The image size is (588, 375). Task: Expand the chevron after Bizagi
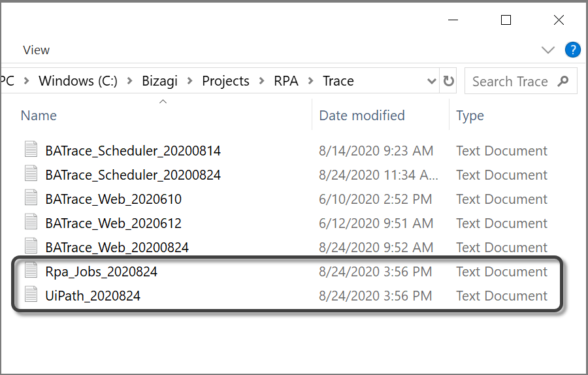point(189,81)
